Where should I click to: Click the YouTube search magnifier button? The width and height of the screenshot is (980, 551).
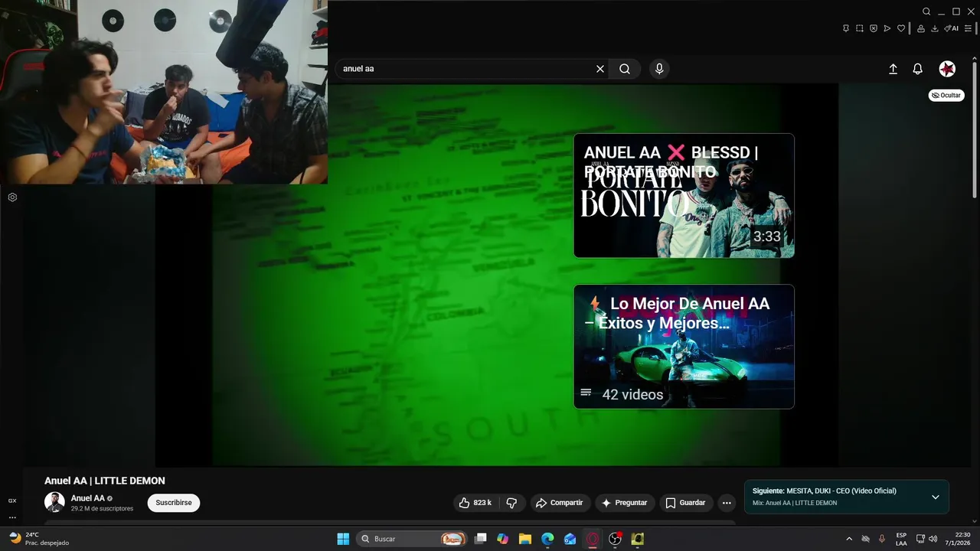(625, 69)
